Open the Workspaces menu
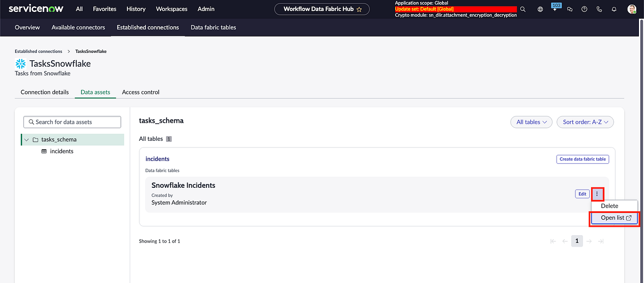The width and height of the screenshot is (644, 283). pos(172,9)
